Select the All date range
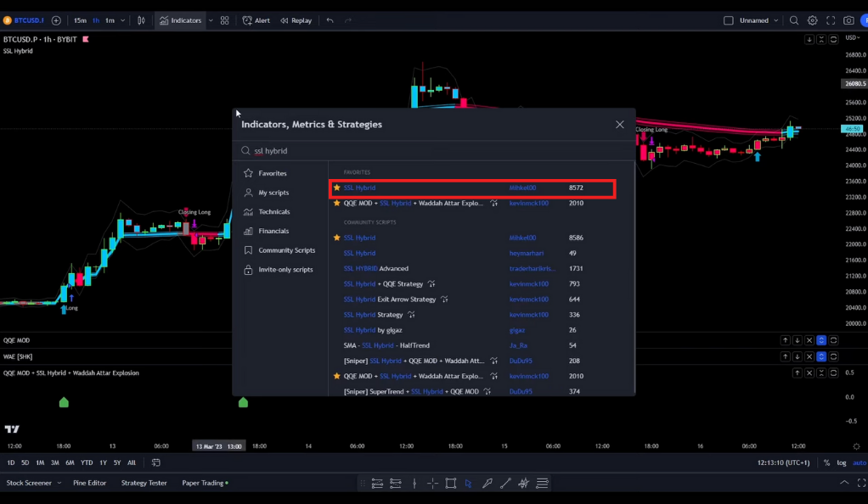This screenshot has width=868, height=504. pyautogui.click(x=131, y=462)
